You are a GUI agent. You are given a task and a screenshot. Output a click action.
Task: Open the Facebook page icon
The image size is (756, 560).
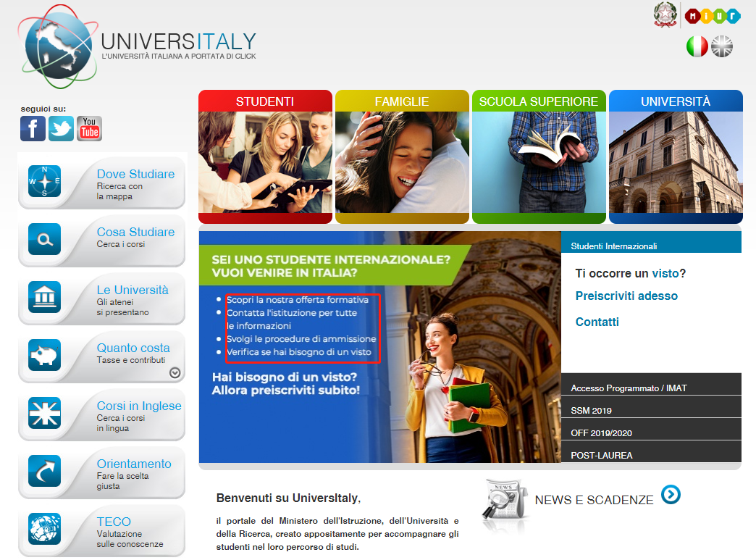point(33,128)
